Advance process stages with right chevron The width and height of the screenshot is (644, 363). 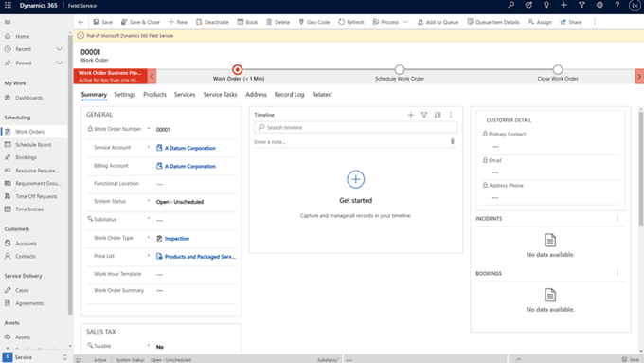coord(639,76)
